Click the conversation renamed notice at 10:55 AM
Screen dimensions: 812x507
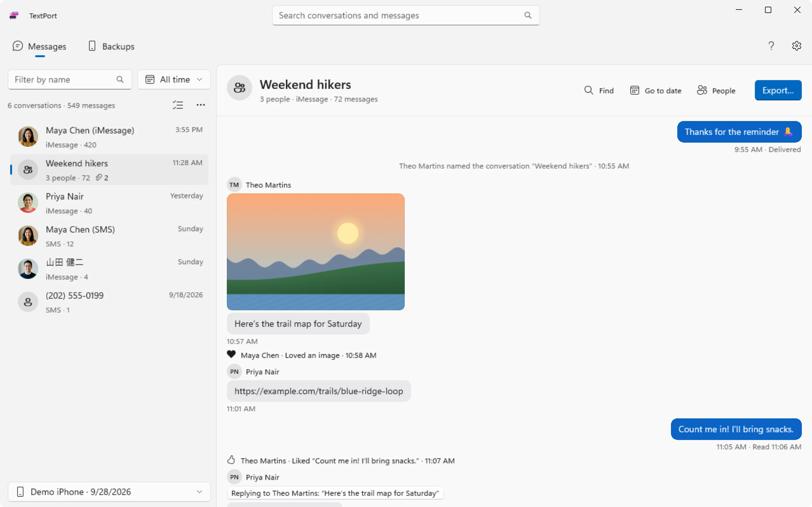[x=514, y=166]
